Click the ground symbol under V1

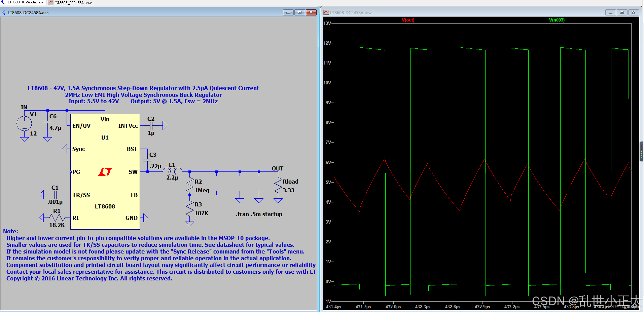pyautogui.click(x=24, y=139)
